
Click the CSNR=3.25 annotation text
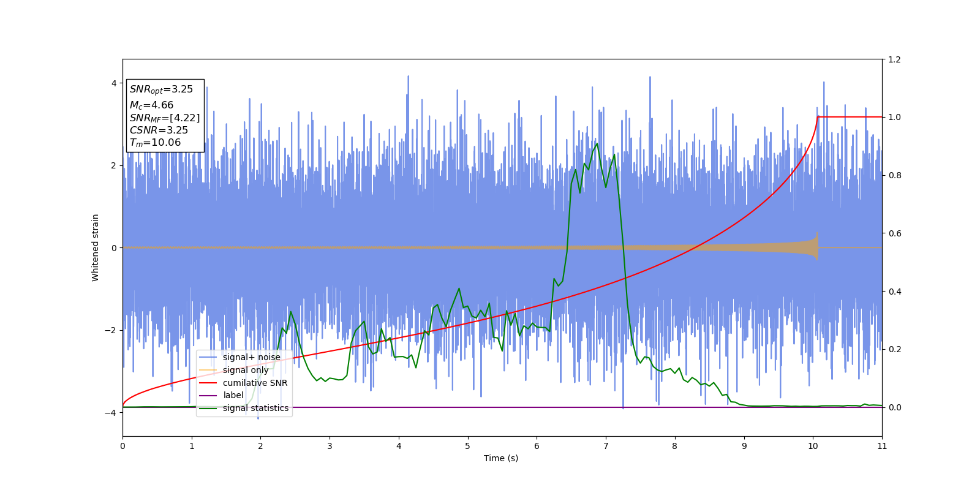pyautogui.click(x=159, y=130)
